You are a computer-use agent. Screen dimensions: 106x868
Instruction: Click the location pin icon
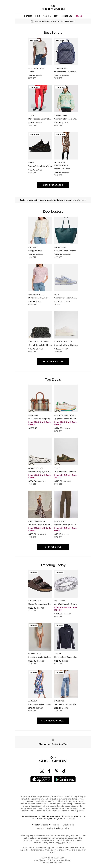point(53,739)
